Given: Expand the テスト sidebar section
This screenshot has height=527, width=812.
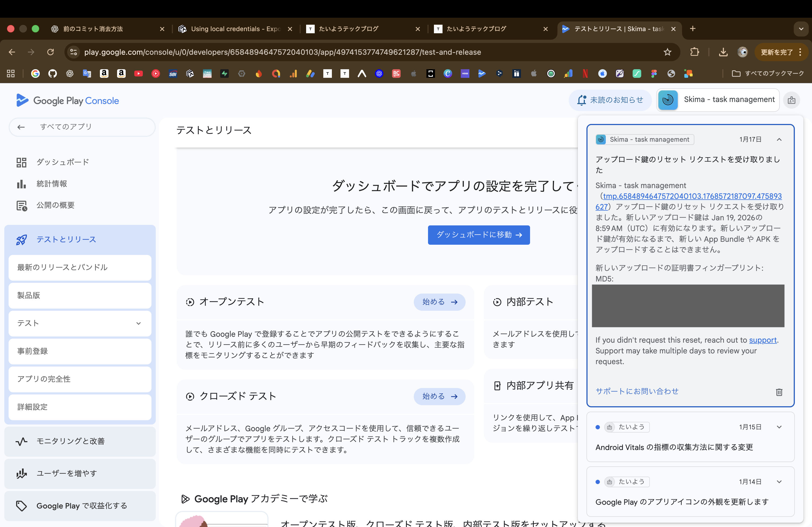Looking at the screenshot, I should (138, 323).
